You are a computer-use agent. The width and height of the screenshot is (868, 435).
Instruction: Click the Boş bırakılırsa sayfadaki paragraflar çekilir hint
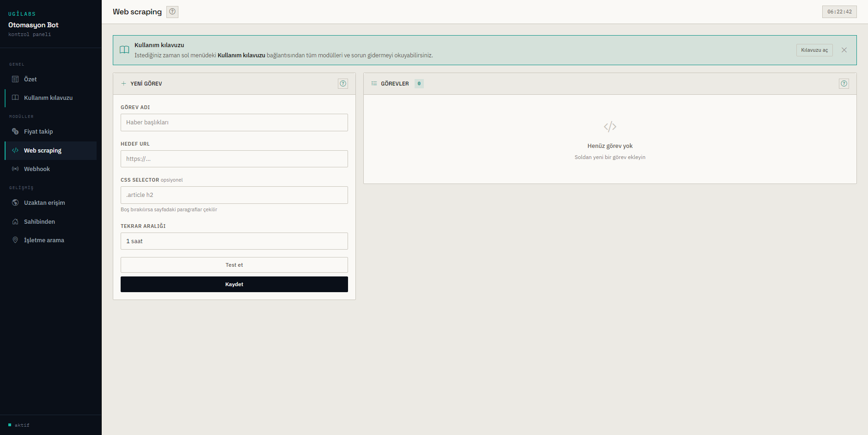coord(169,209)
